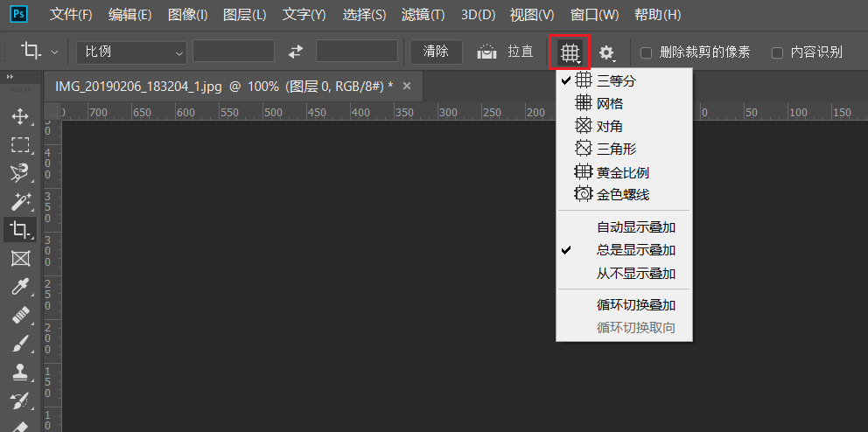868x432 pixels.
Task: Click the 清除 button
Action: coord(437,52)
